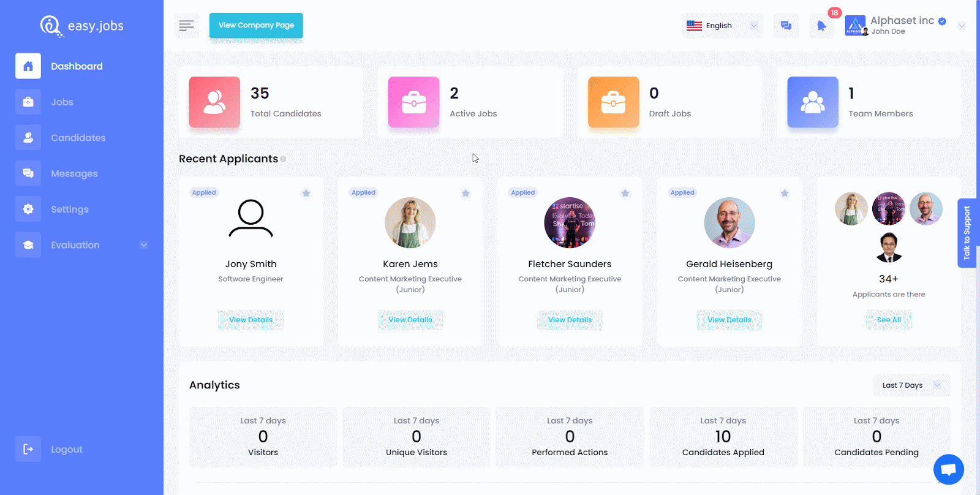Click the Total Candidates icon tile
This screenshot has height=495, width=980.
pyautogui.click(x=214, y=102)
